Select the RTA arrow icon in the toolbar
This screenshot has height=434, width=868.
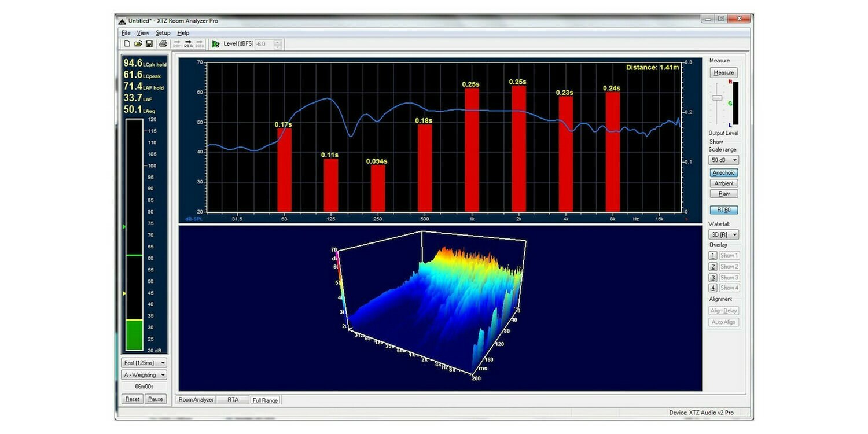[x=189, y=44]
